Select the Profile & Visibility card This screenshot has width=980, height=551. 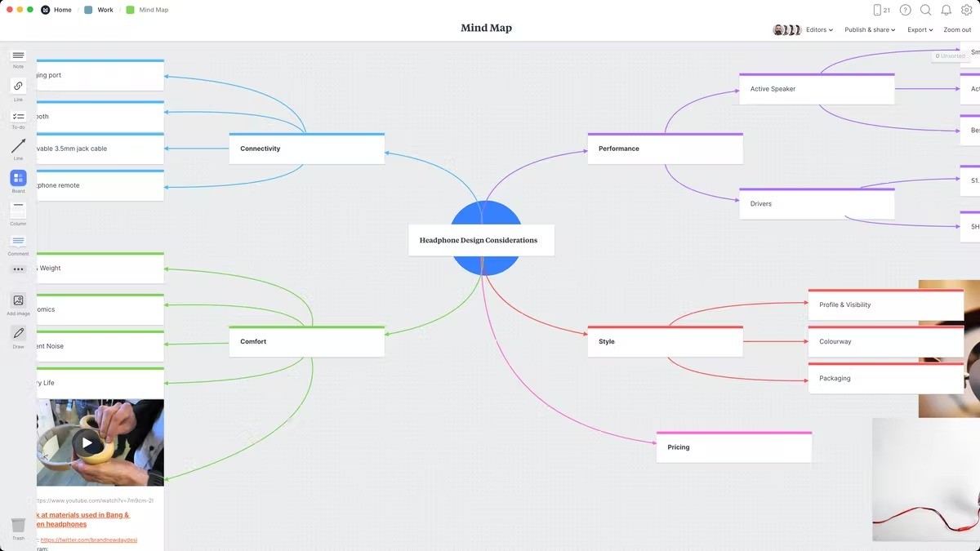click(885, 304)
